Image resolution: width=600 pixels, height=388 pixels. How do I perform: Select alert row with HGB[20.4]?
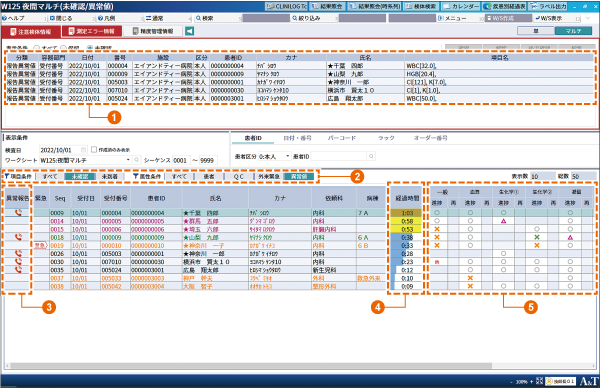300,74
